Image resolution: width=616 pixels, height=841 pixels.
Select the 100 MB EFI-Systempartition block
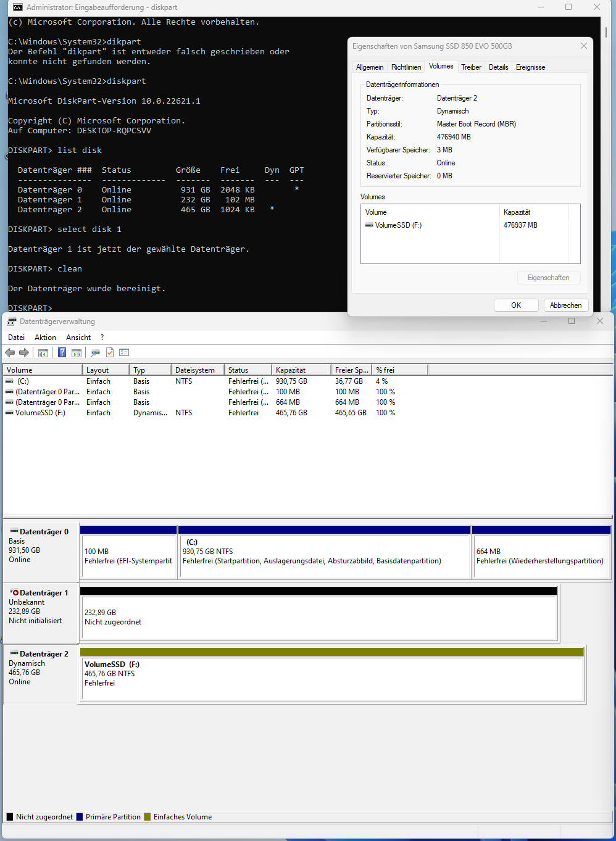[x=128, y=556]
